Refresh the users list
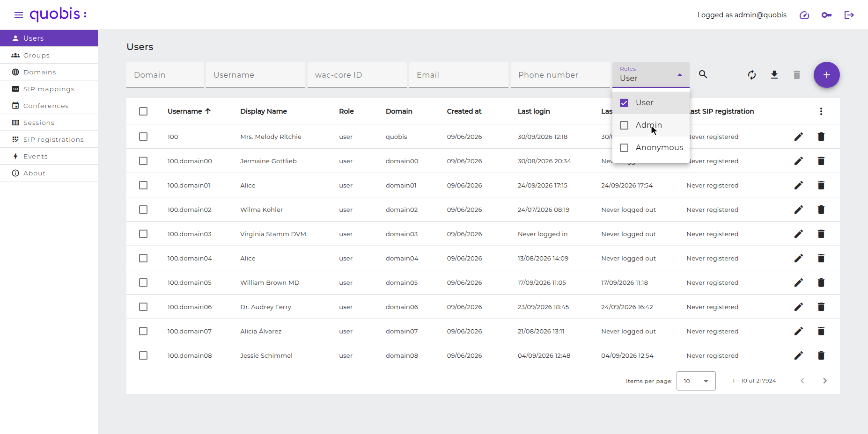The height and width of the screenshot is (434, 868). pyautogui.click(x=752, y=75)
